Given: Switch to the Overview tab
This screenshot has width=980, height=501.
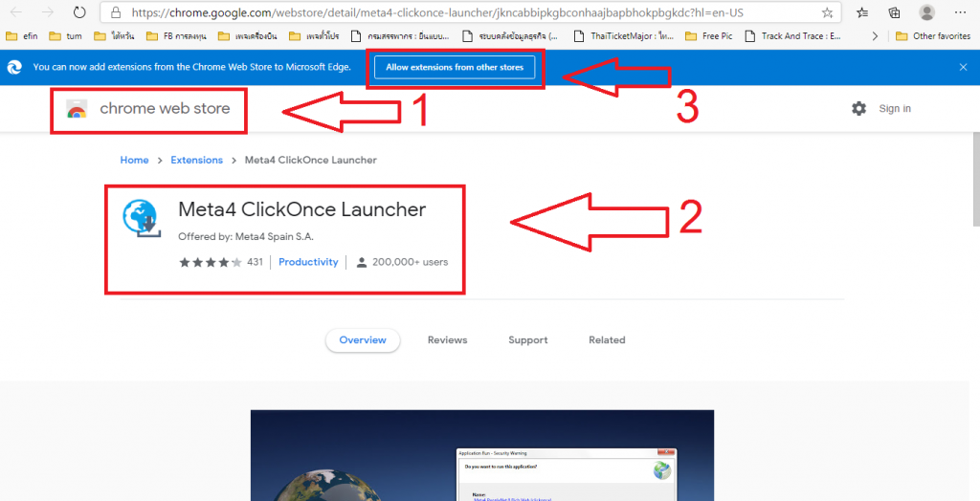Looking at the screenshot, I should coord(363,340).
